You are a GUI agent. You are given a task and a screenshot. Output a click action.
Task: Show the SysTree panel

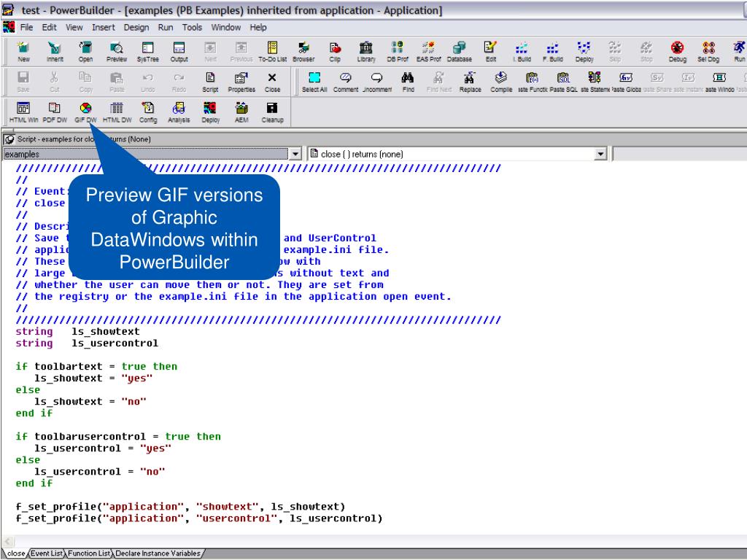[147, 52]
